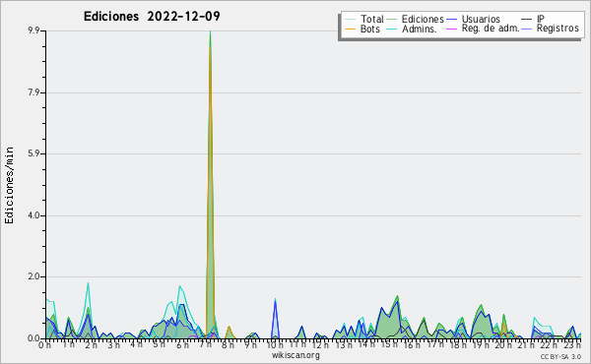This screenshot has width=591, height=364.
Task: Click the '7 h' x-axis label
Action: (205, 345)
